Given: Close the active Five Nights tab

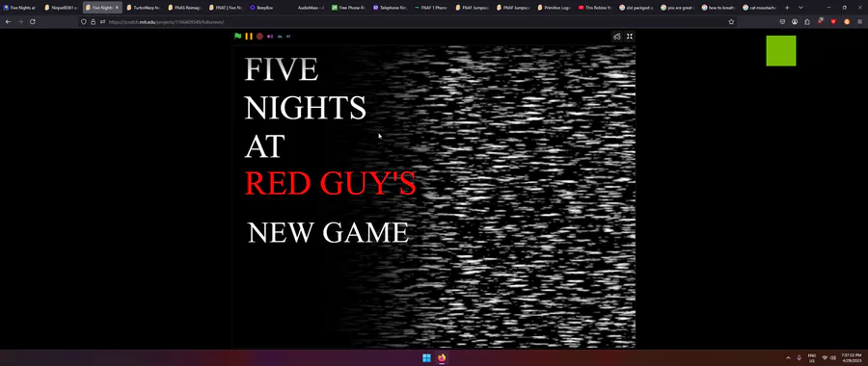Looking at the screenshot, I should tap(117, 8).
